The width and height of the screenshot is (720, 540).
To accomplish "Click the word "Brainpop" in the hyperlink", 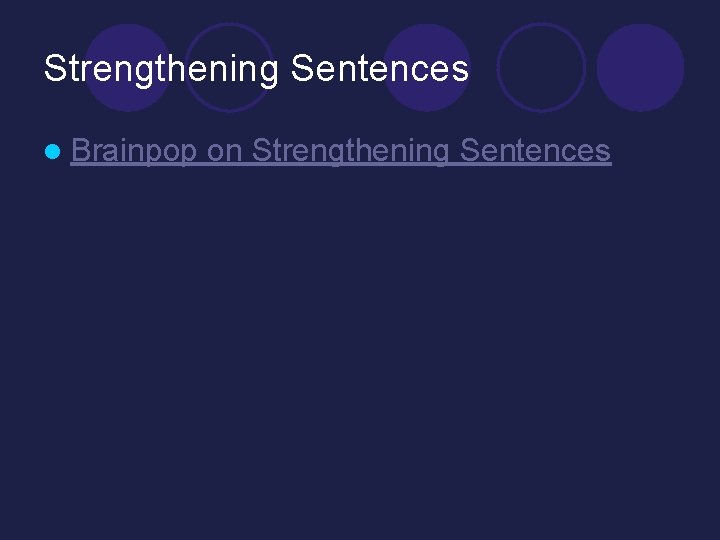I will [134, 151].
